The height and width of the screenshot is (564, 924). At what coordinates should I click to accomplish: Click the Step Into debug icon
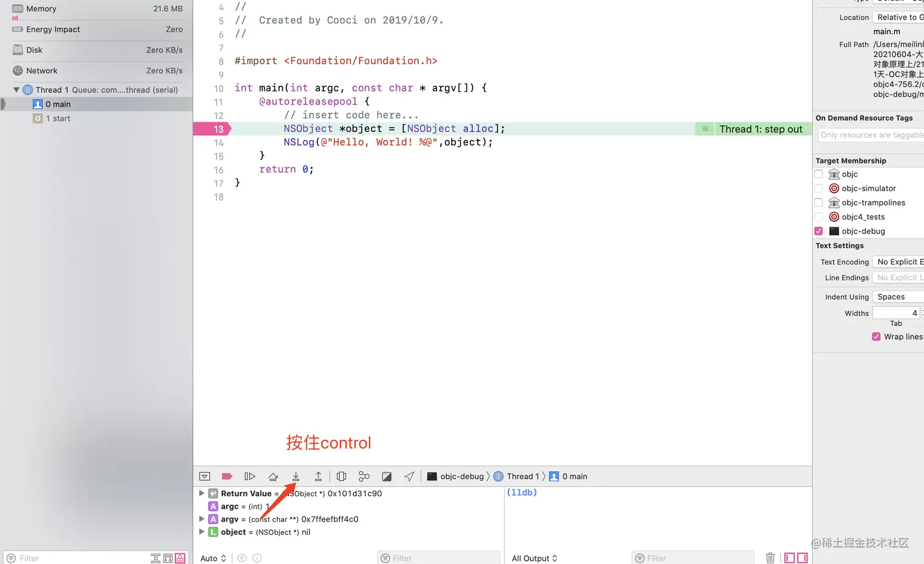click(296, 477)
